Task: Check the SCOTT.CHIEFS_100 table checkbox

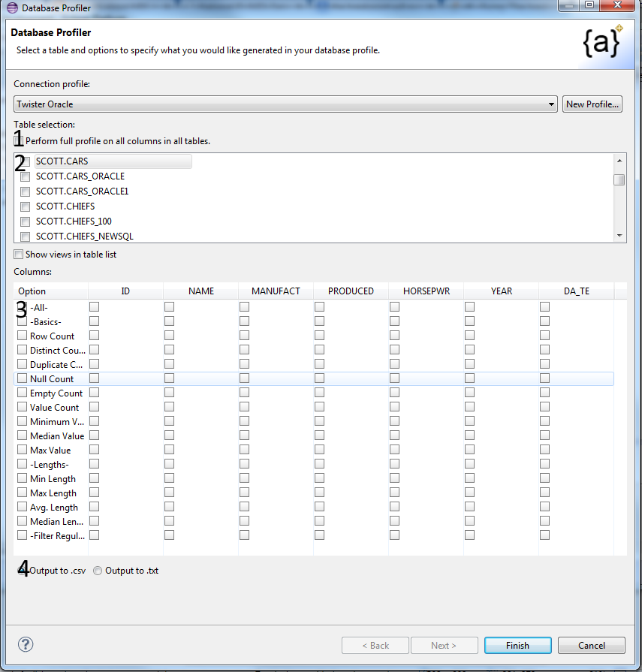Action: [25, 221]
